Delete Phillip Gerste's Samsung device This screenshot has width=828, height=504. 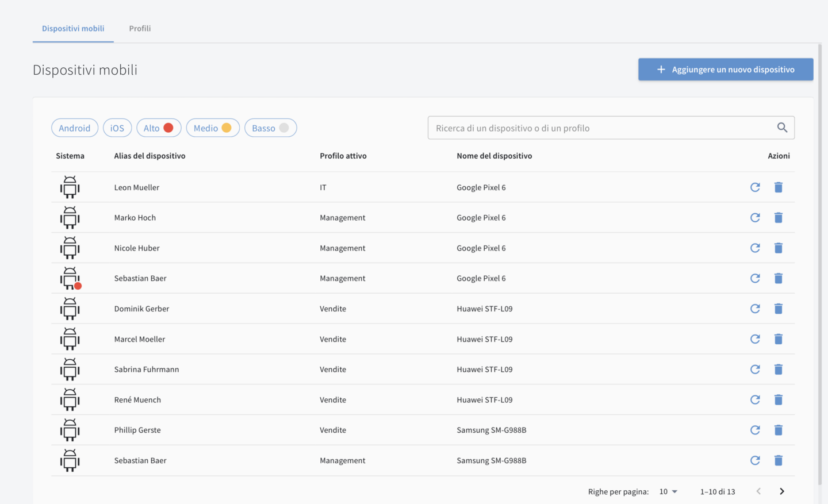pyautogui.click(x=778, y=430)
